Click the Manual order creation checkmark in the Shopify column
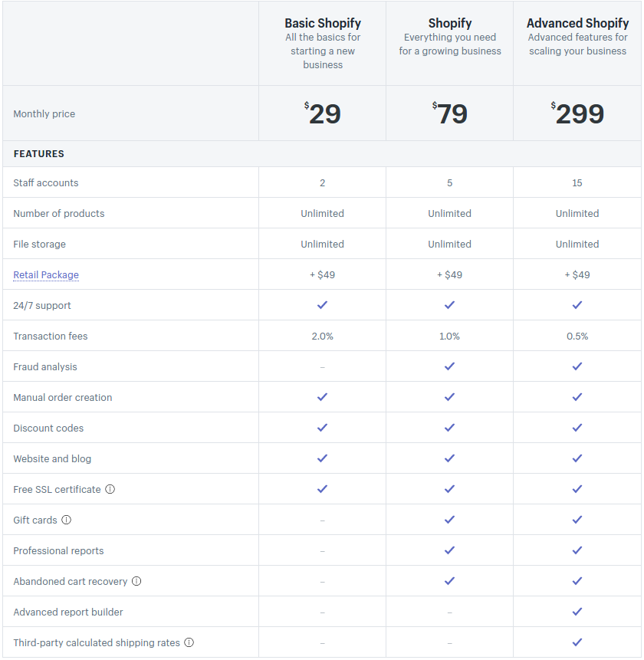The image size is (644, 660). pos(449,397)
